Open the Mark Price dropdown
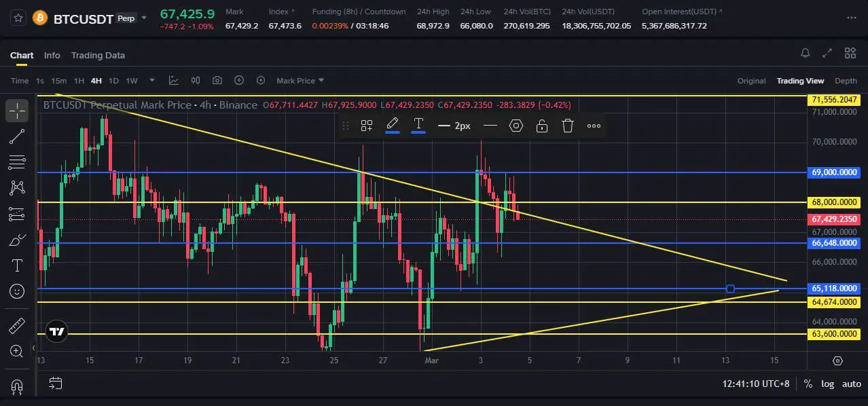Screen dimensions: 868x406 (x=300, y=81)
